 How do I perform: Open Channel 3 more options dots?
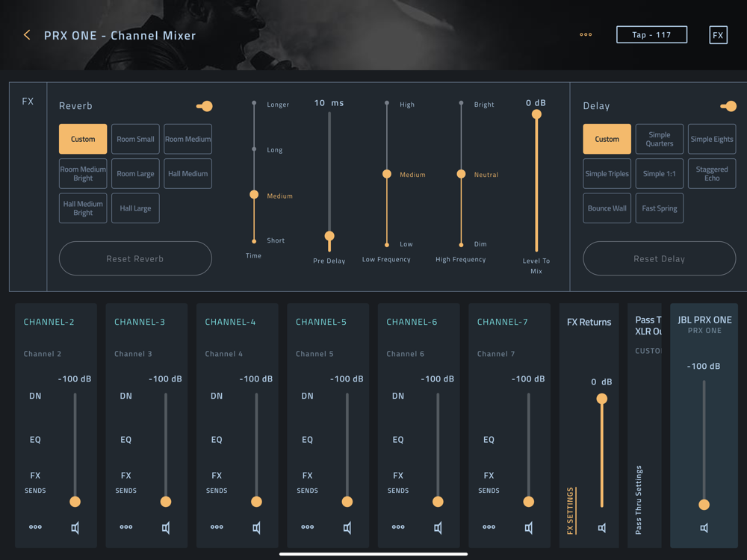(x=125, y=526)
